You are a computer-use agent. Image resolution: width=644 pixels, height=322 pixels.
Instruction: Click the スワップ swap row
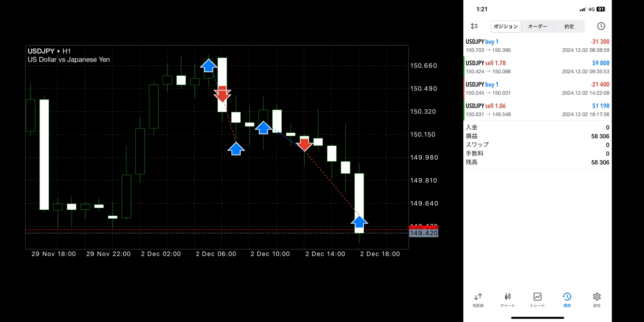(x=537, y=145)
